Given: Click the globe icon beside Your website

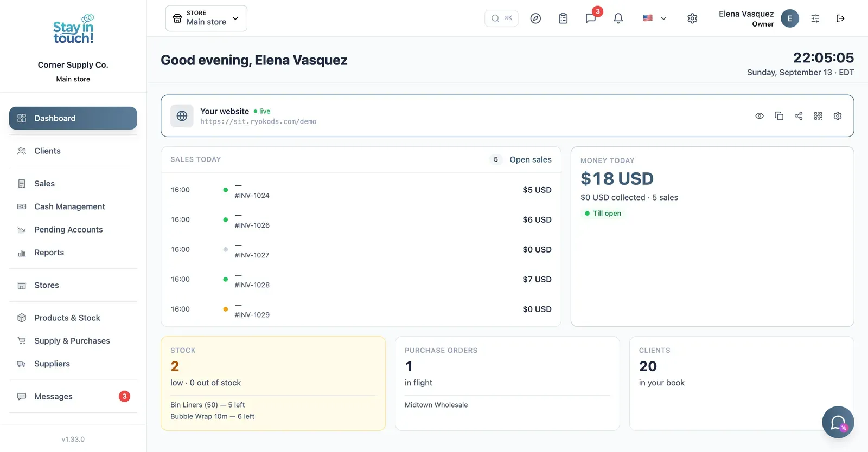Looking at the screenshot, I should click(x=182, y=116).
